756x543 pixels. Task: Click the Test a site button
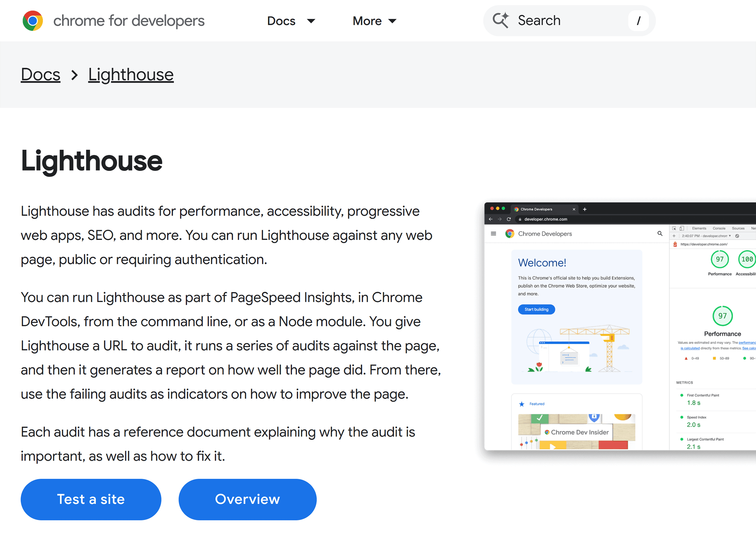[x=91, y=499]
